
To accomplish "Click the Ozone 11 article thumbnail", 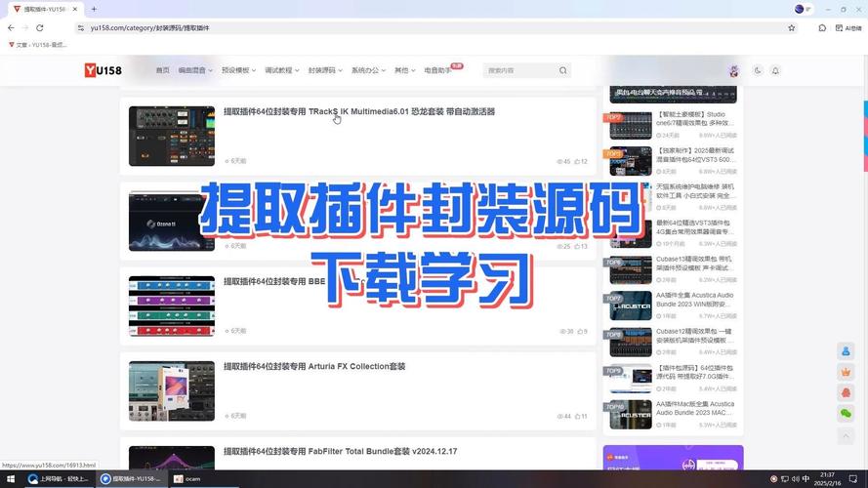I will [172, 222].
